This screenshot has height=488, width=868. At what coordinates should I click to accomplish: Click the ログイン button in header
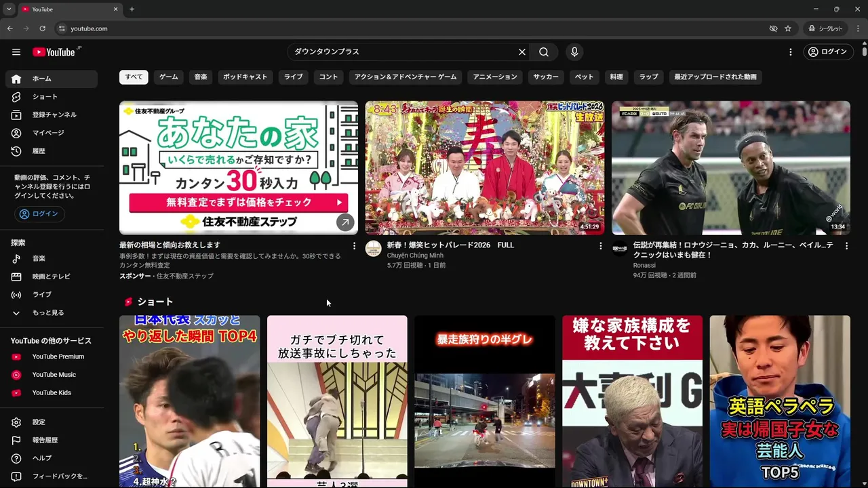[x=828, y=52]
